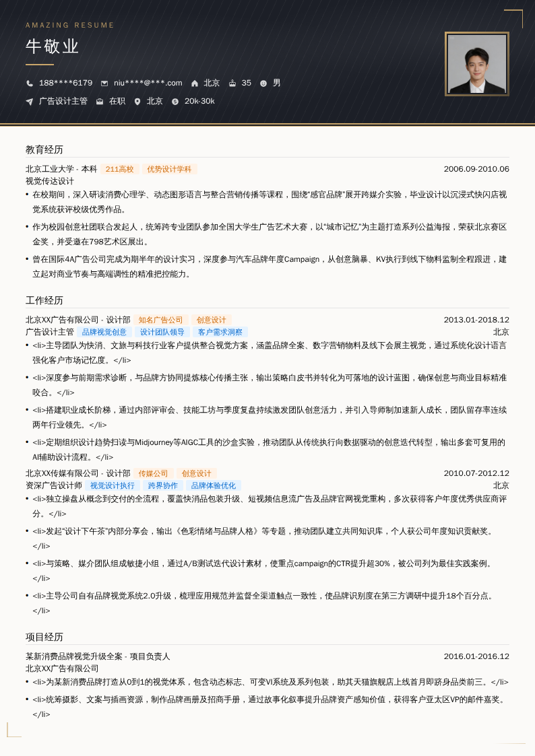Click the phone icon beside 188****6179
Screen dimensions: 535x756
pos(30,83)
